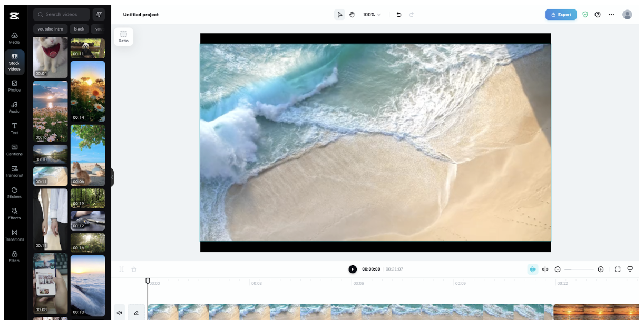Select the sunflower sunset thumbnail 00:14
Image resolution: width=644 pixels, height=320 pixels.
pos(87,92)
